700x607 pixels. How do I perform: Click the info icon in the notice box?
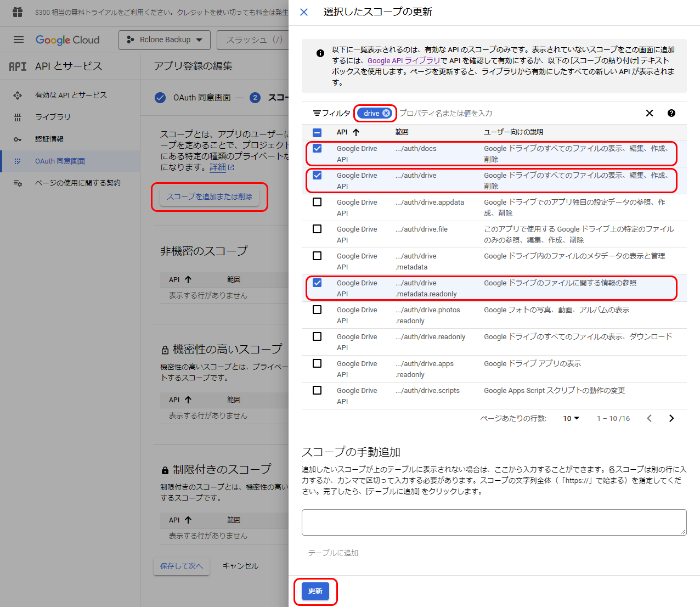(320, 53)
